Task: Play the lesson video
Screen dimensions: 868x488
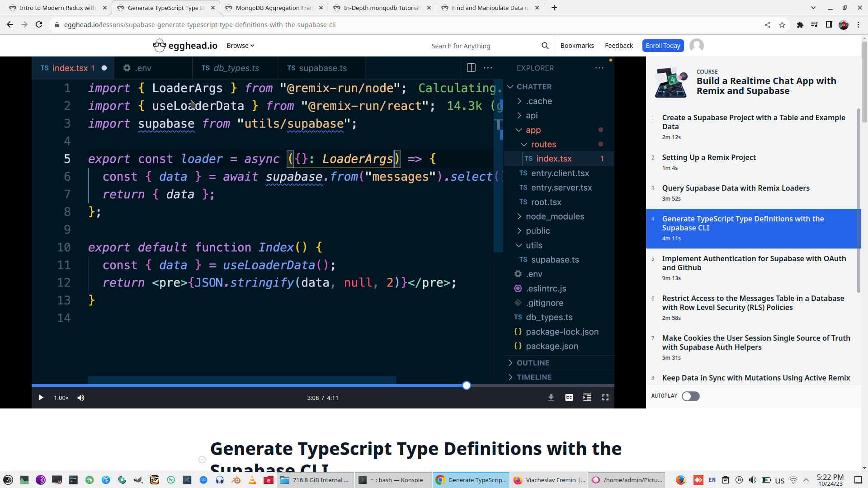Action: tap(41, 398)
